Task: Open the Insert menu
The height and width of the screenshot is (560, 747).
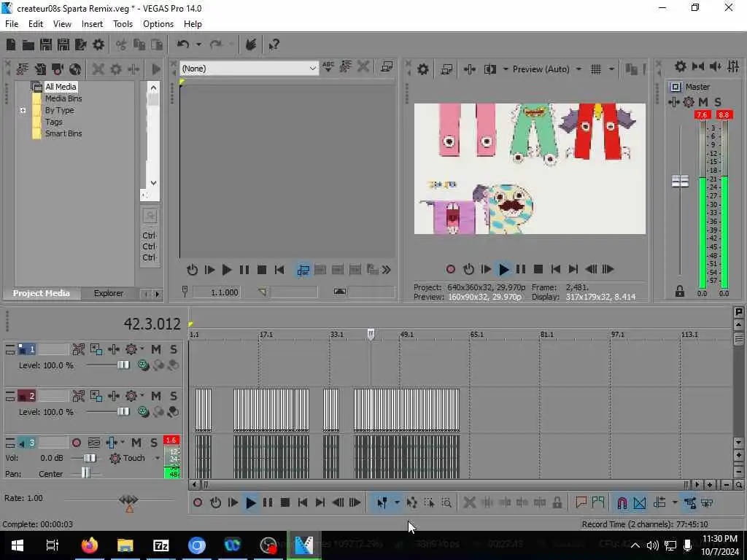Action: tap(92, 24)
